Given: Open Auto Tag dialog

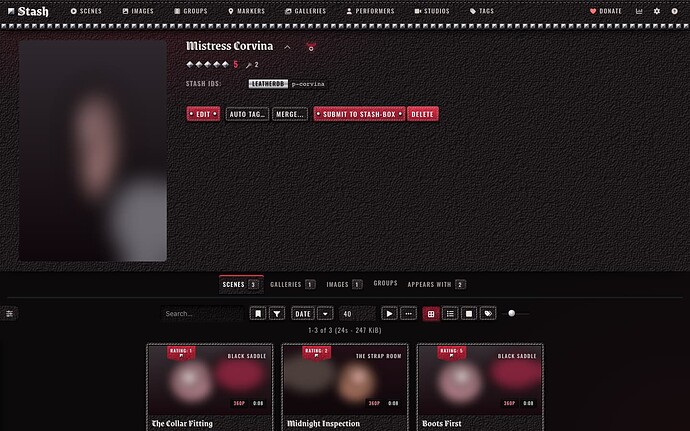Looking at the screenshot, I should pos(247,114).
